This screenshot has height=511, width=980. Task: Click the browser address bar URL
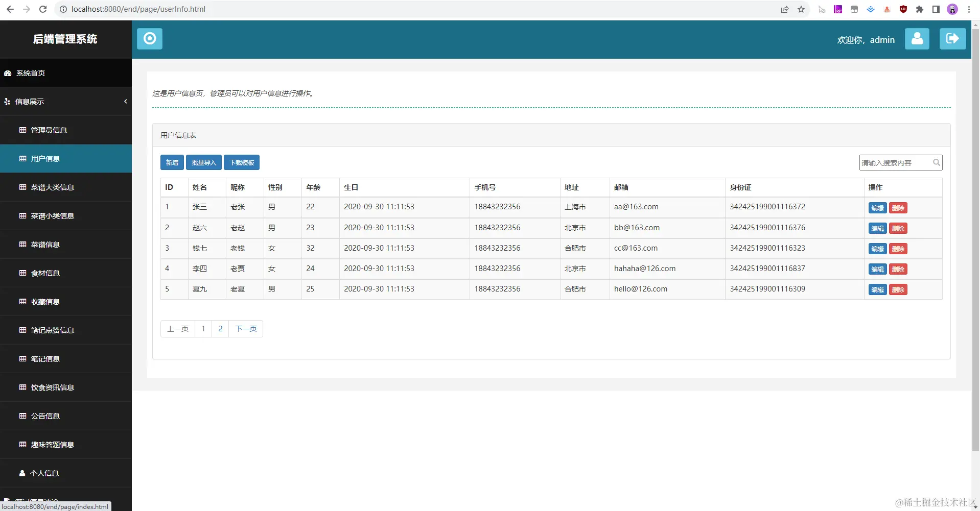138,9
